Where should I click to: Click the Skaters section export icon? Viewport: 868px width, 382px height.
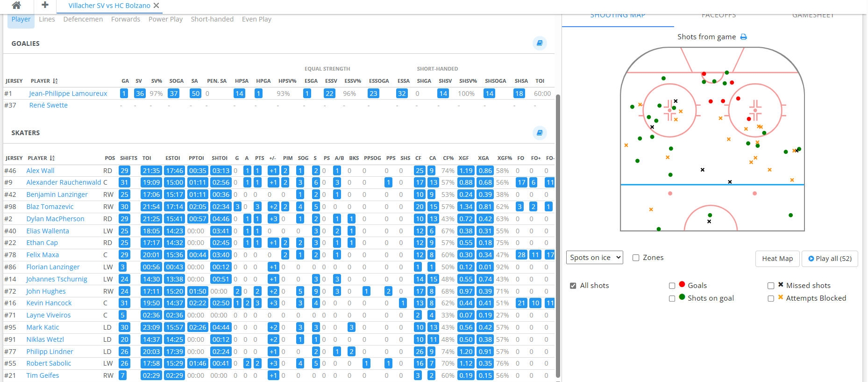540,133
